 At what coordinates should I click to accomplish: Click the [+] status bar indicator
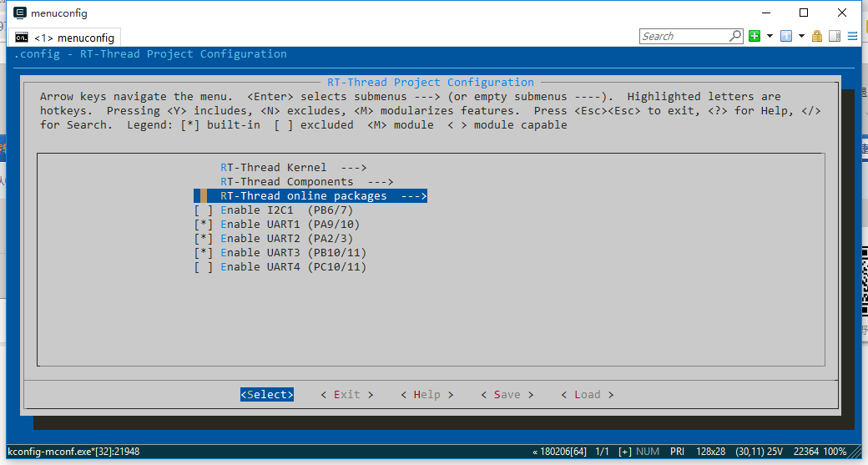tap(625, 451)
